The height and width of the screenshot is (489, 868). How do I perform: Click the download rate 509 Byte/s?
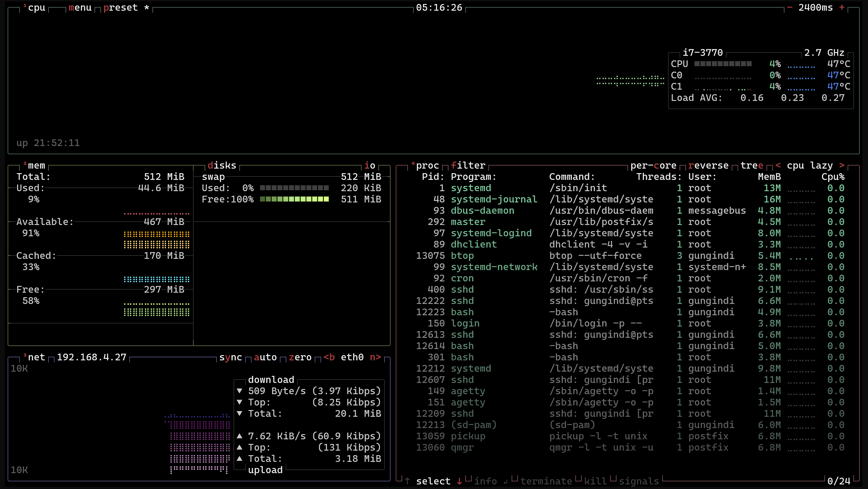click(277, 391)
